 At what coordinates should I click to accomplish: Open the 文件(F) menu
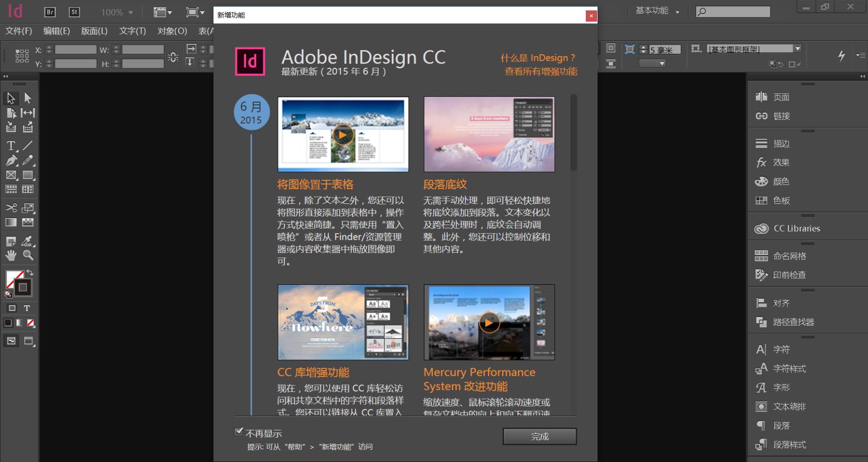(x=19, y=31)
